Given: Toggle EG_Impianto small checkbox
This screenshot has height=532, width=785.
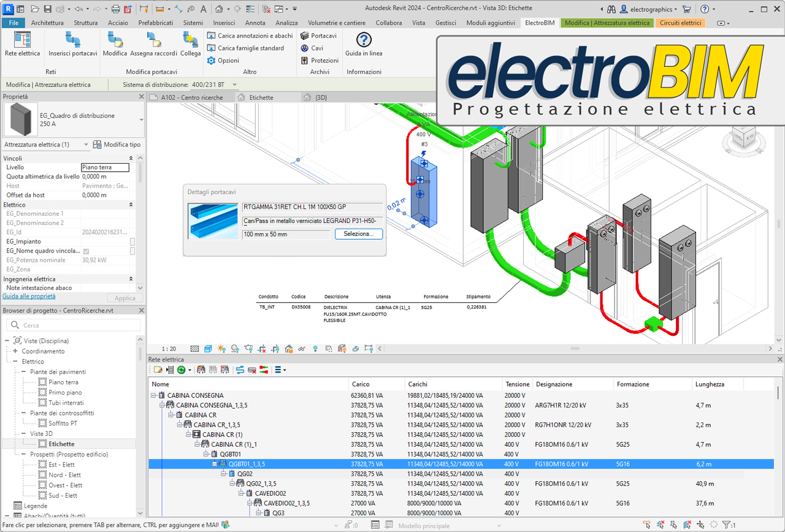Looking at the screenshot, I should coord(132,242).
